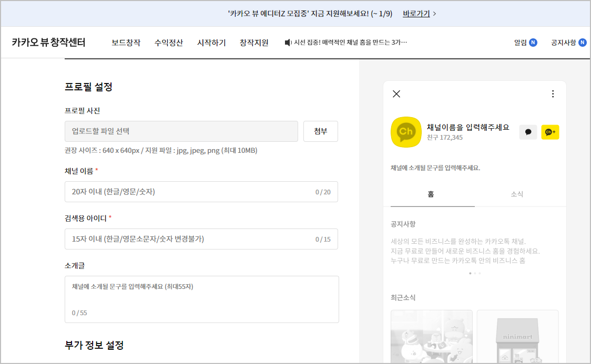Image resolution: width=591 pixels, height=364 pixels.
Task: Click the 바로가기 link in top banner
Action: click(x=416, y=14)
